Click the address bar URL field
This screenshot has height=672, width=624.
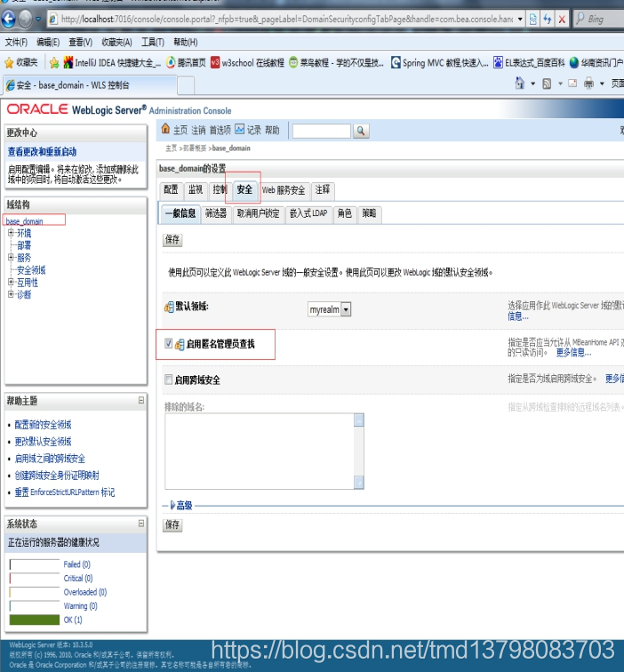coord(281,19)
